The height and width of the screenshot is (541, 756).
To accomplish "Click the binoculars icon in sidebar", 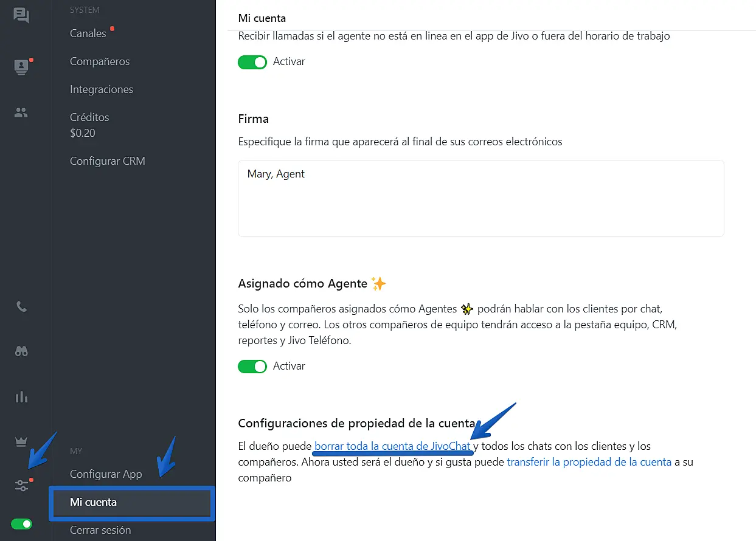I will pos(21,351).
